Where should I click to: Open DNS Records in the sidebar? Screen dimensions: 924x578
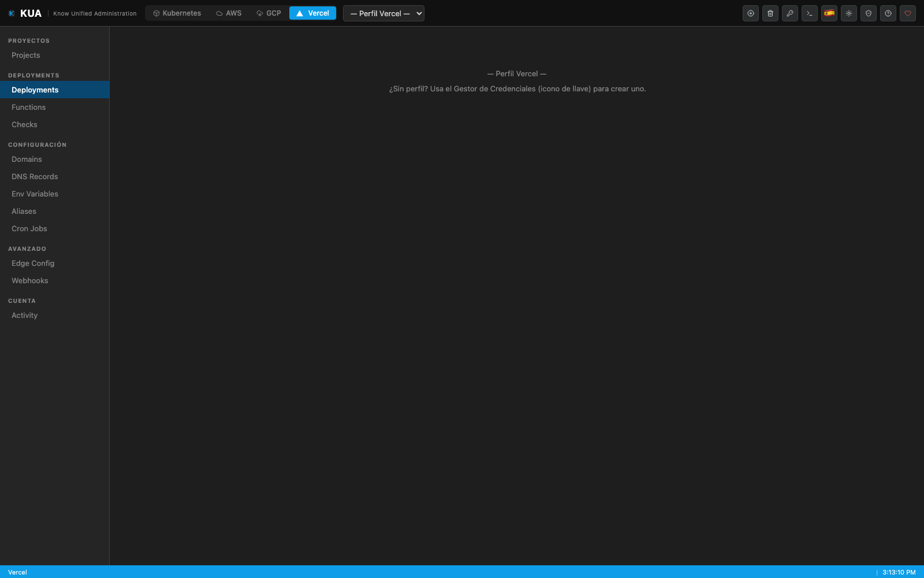54,177
